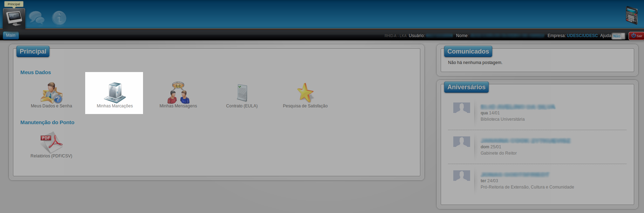The image size is (644, 213).
Task: Open Minhas Mensagens icon
Action: [x=178, y=93]
